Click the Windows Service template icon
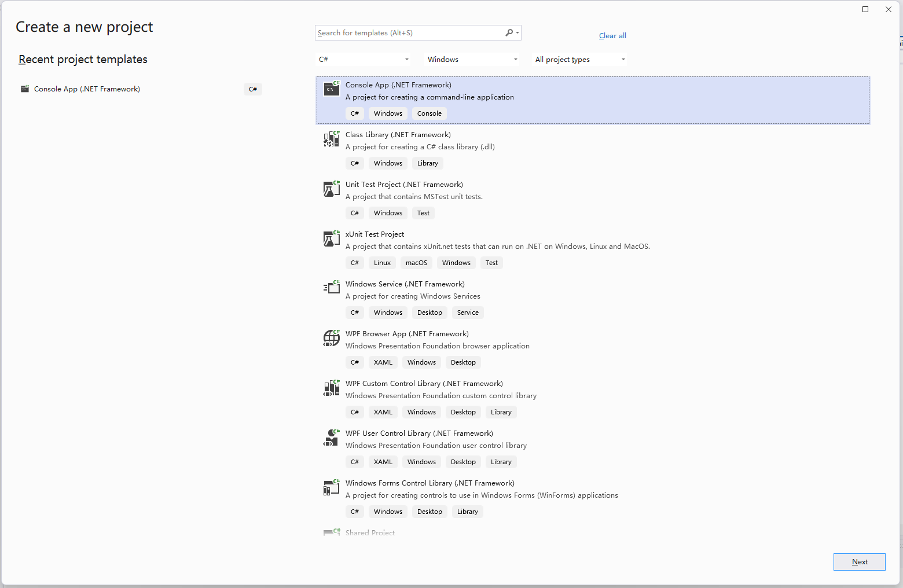This screenshot has height=588, width=903. (332, 288)
